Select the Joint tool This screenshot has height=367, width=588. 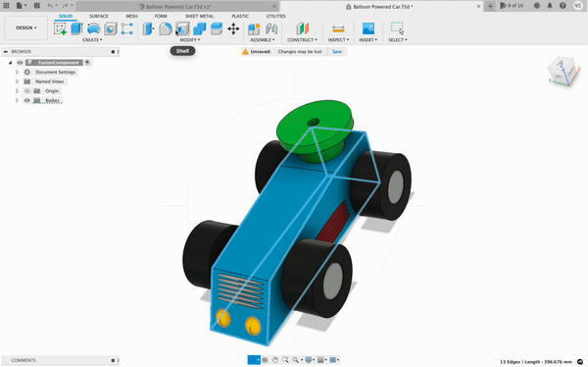[271, 28]
